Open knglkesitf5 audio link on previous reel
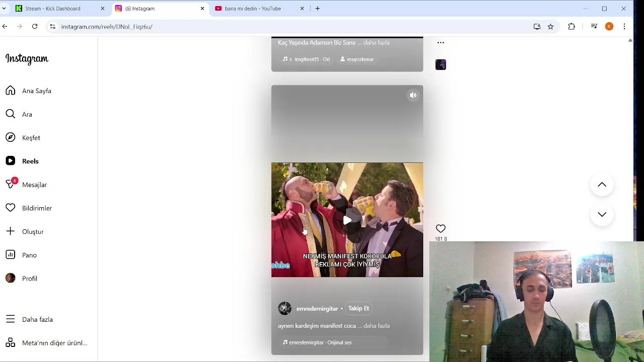 coord(306,59)
